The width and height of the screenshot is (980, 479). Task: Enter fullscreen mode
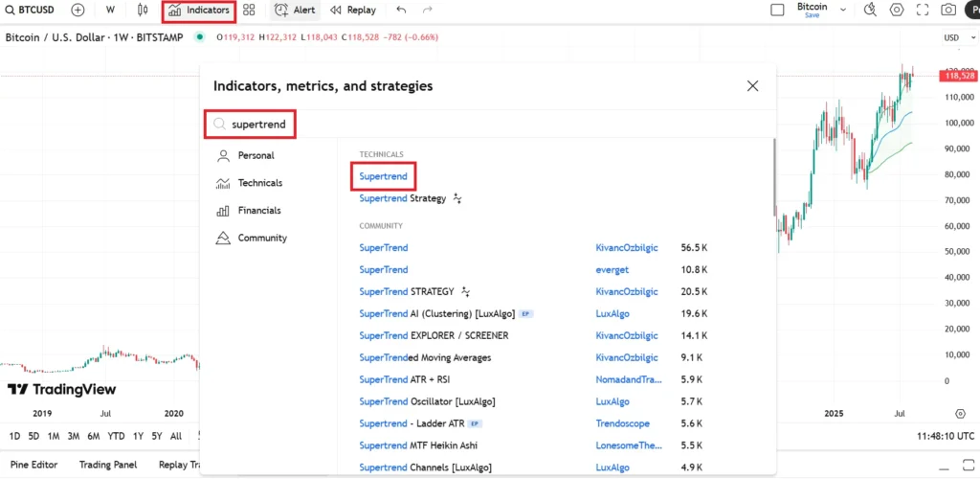[923, 10]
